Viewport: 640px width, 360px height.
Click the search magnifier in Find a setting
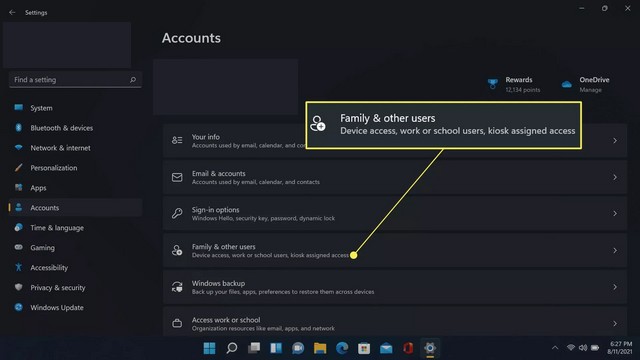click(133, 80)
